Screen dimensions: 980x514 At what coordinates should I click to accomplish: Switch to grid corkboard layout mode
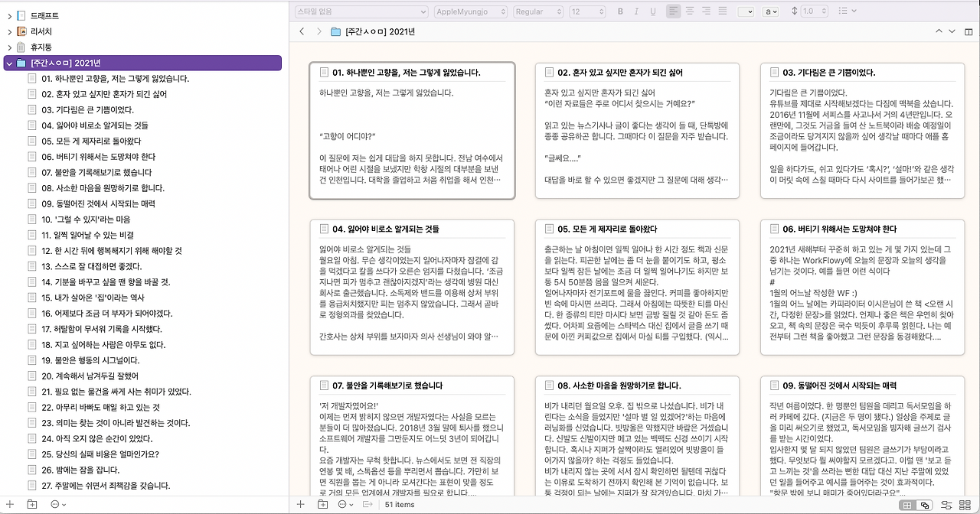[908, 505]
